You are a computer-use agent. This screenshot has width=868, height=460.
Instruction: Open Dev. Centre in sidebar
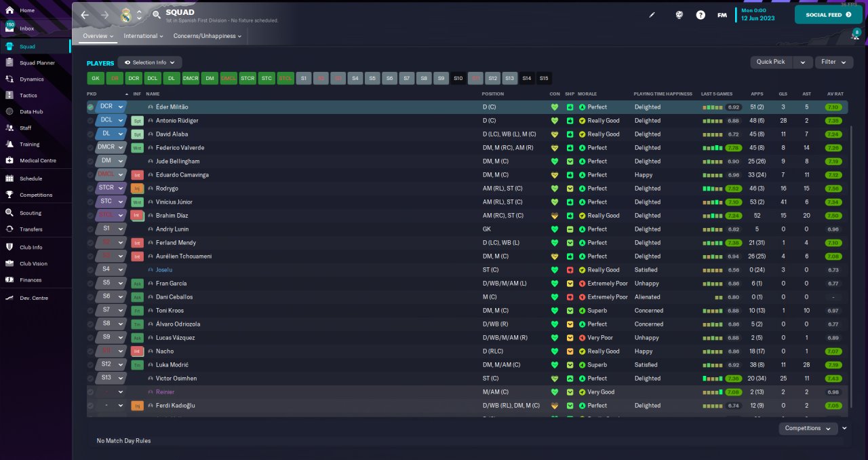tap(35, 298)
